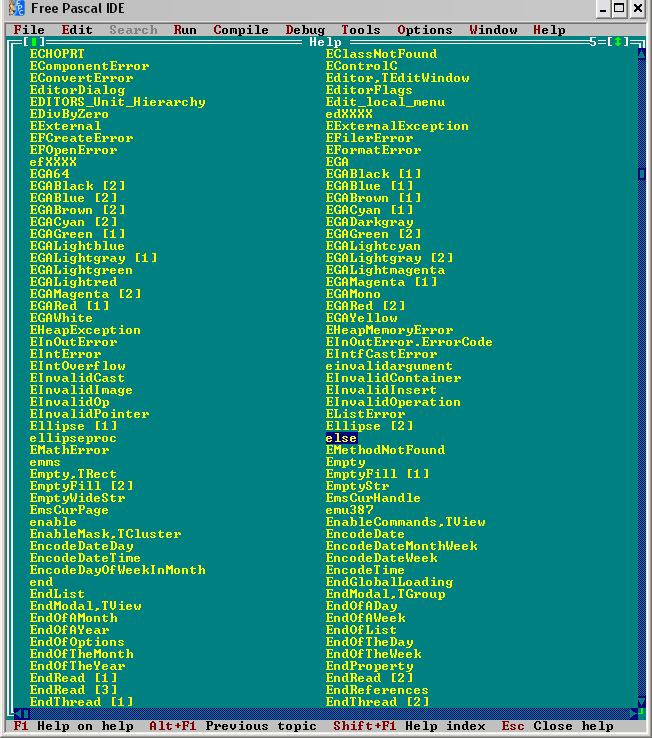Image resolution: width=652 pixels, height=738 pixels.
Task: Click the horizontal scrollbar left arrow
Action: tap(14, 714)
